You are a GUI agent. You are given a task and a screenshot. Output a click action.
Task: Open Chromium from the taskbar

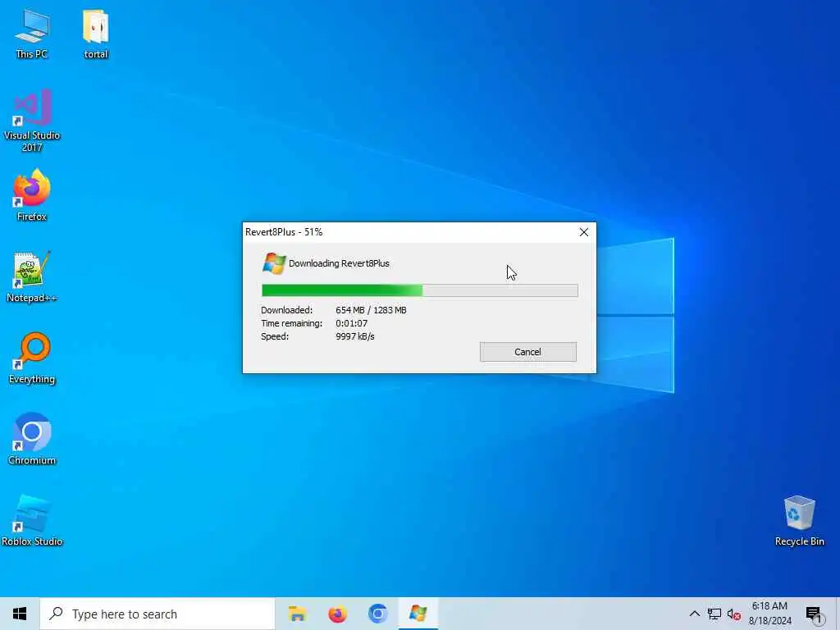tap(377, 614)
